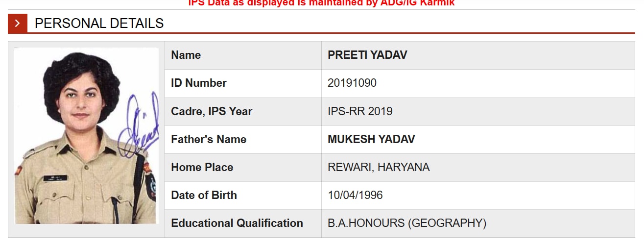Select the ID Number label
Image resolution: width=644 pixels, height=248 pixels.
coord(199,83)
